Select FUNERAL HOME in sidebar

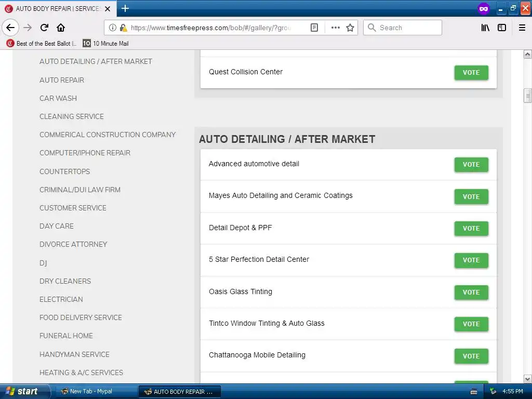[x=66, y=336]
